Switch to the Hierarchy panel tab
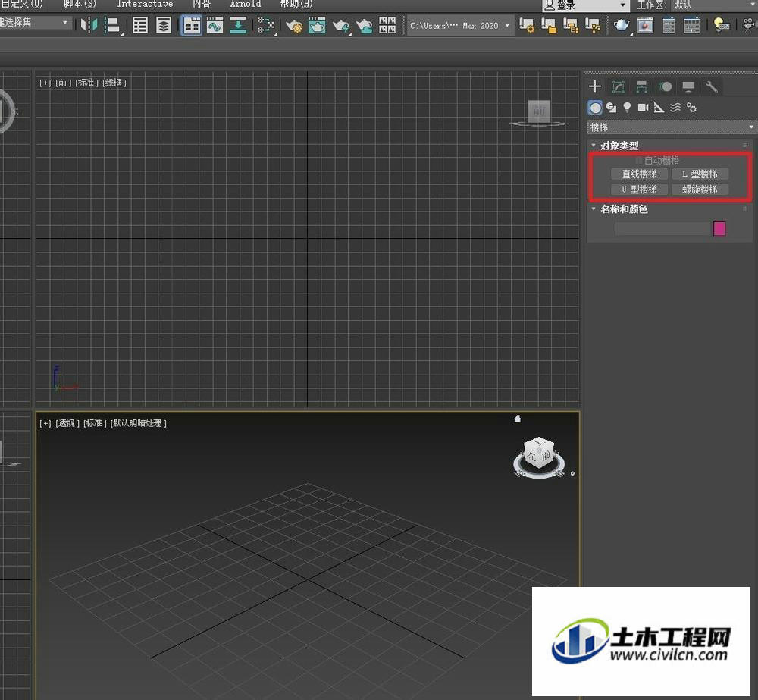 pos(641,86)
